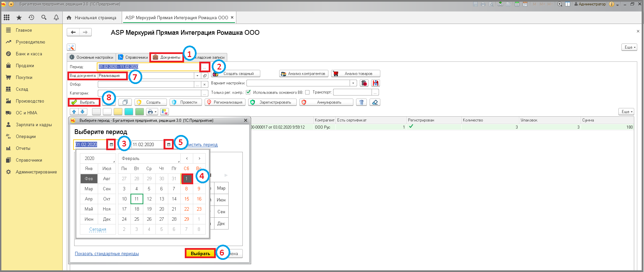Toggle Использовать основного ВВ checkbox

pyautogui.click(x=307, y=92)
